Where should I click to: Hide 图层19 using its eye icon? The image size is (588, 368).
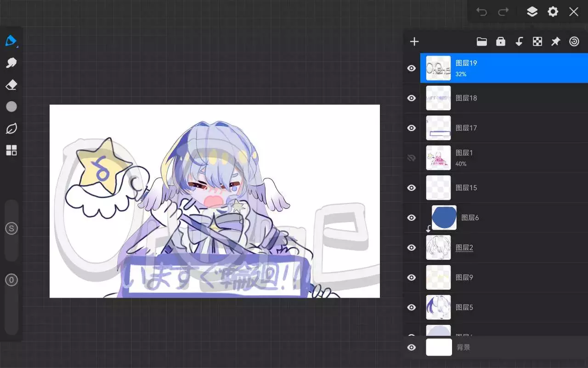tap(412, 68)
